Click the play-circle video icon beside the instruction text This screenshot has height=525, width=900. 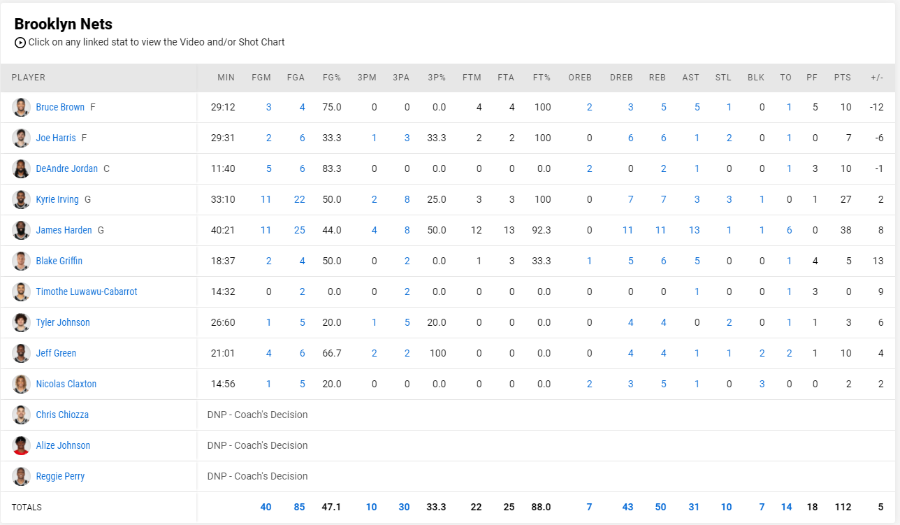(20, 42)
